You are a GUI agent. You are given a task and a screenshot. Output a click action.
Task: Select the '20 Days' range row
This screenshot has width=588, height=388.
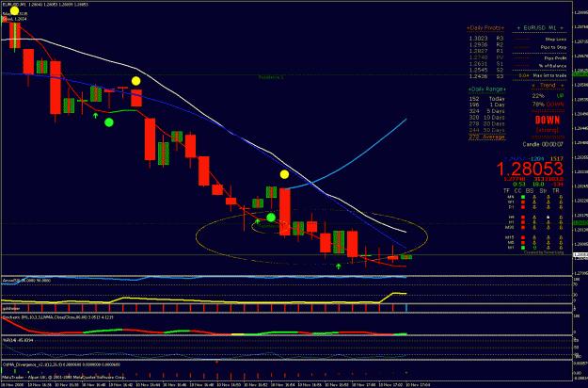(x=486, y=123)
